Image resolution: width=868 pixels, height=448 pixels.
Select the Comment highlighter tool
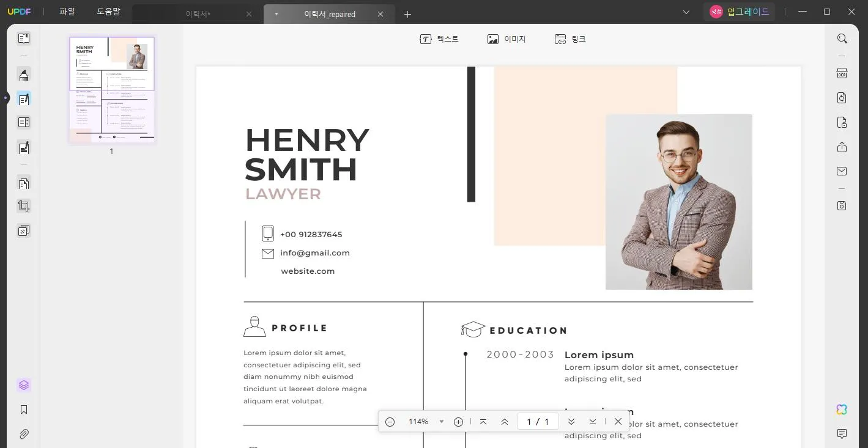pos(24,75)
